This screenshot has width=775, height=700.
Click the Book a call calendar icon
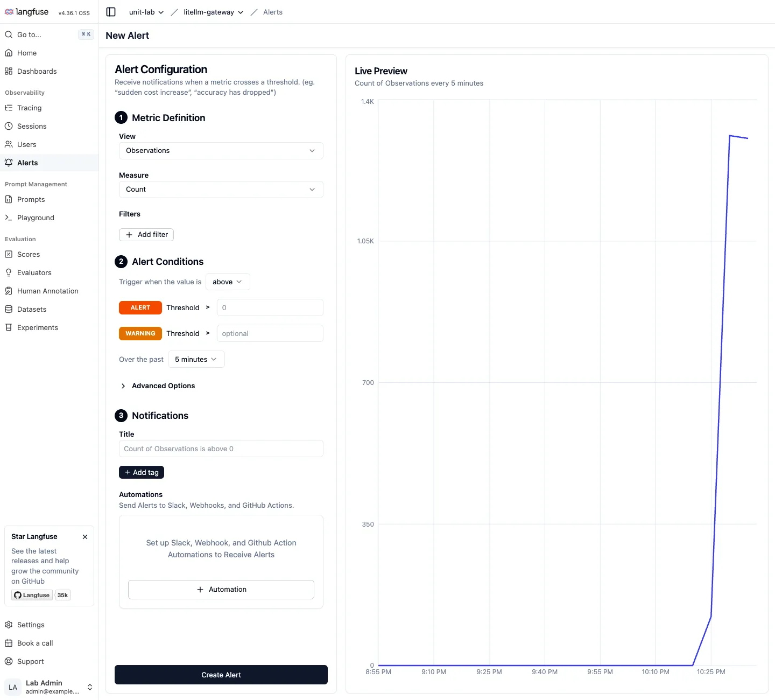[x=9, y=643]
